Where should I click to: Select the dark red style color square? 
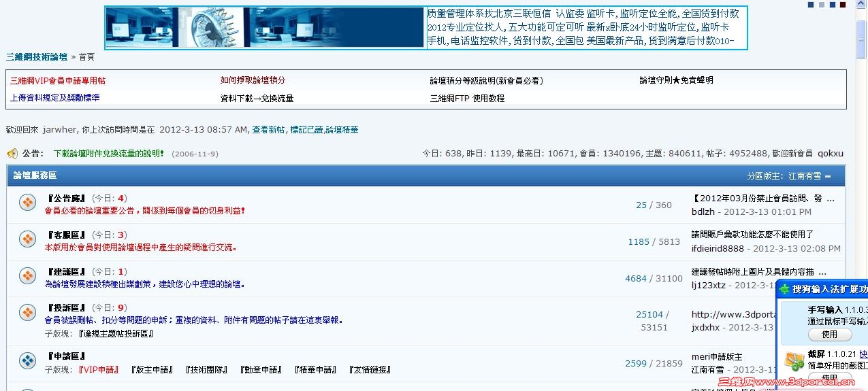pos(843,5)
